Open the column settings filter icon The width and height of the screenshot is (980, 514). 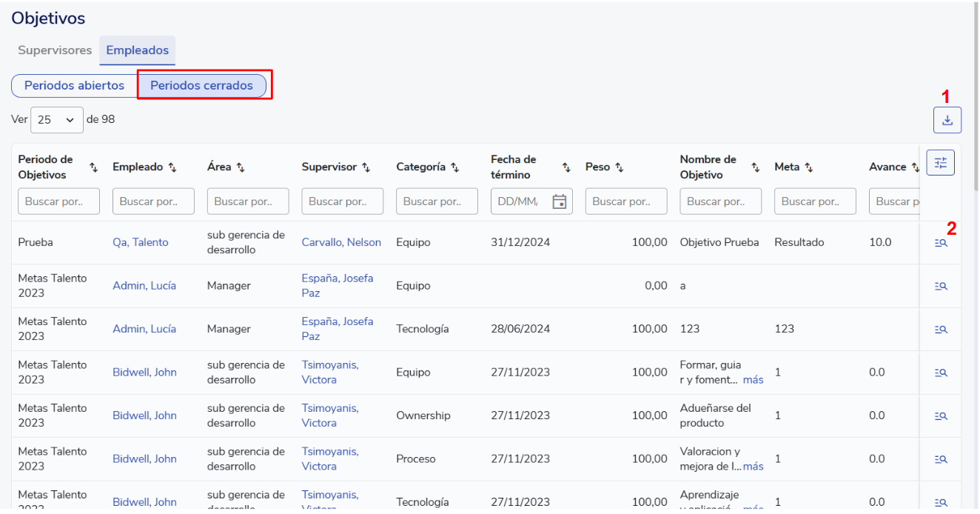940,163
